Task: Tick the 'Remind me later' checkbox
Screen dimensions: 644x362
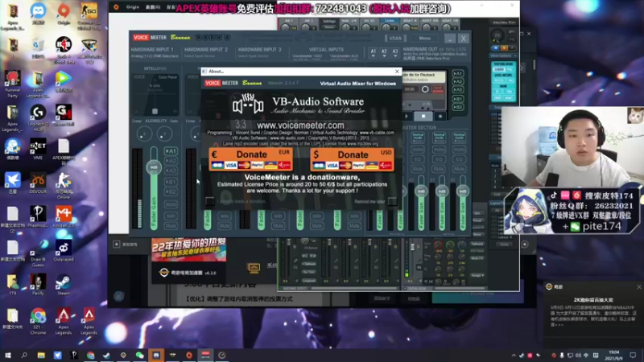Action: click(x=392, y=201)
